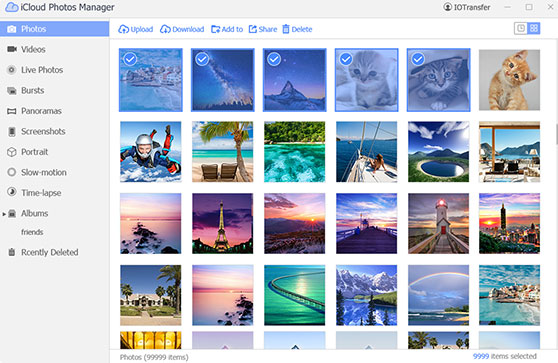
Task: Uncheck the Milky Way night sky photo
Action: (202, 59)
